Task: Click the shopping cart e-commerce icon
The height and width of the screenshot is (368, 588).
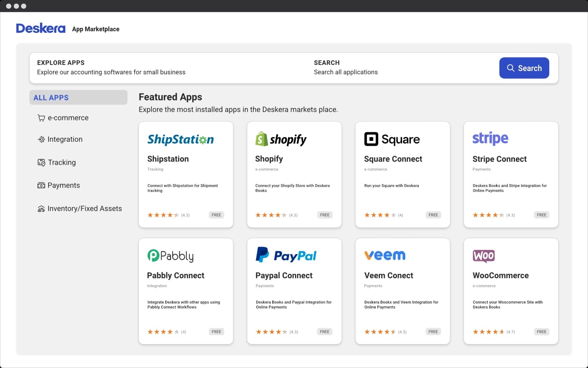Action: click(41, 118)
